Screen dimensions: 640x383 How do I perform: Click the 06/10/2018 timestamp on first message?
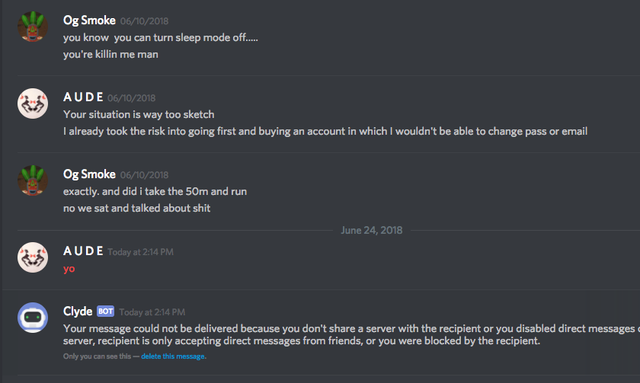pyautogui.click(x=144, y=21)
